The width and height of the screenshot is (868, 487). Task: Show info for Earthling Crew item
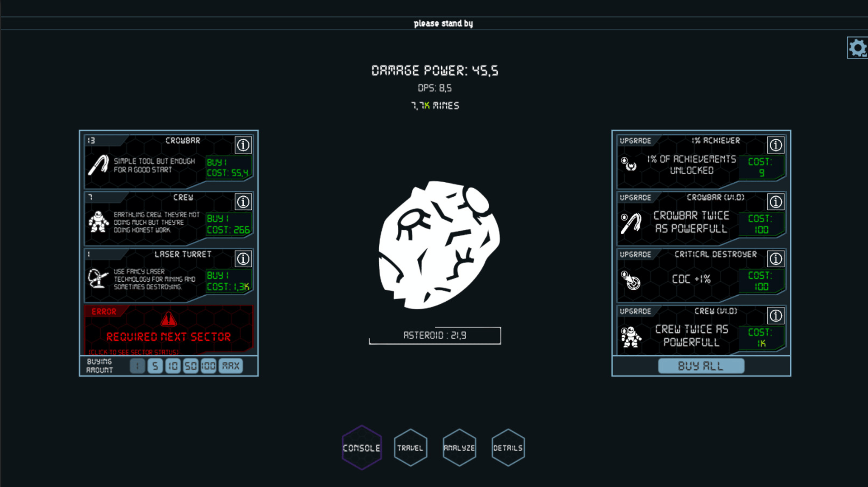point(243,202)
